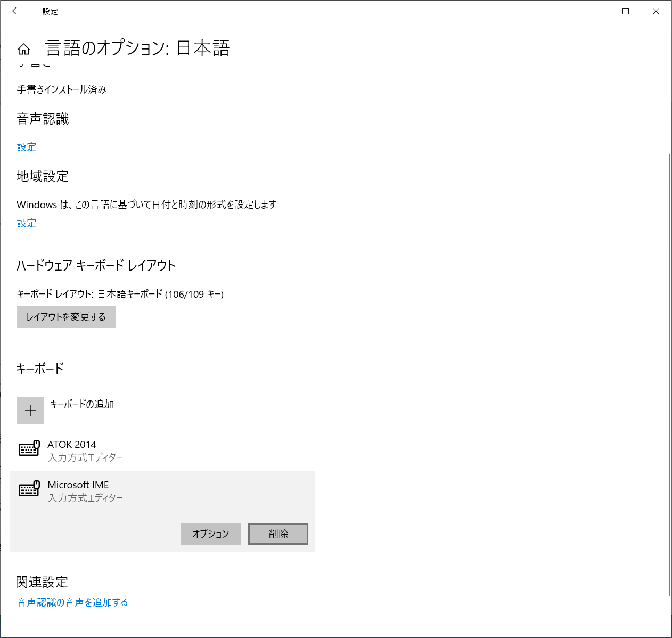Select the キーボードの追加 label
672x638 pixels.
82,404
